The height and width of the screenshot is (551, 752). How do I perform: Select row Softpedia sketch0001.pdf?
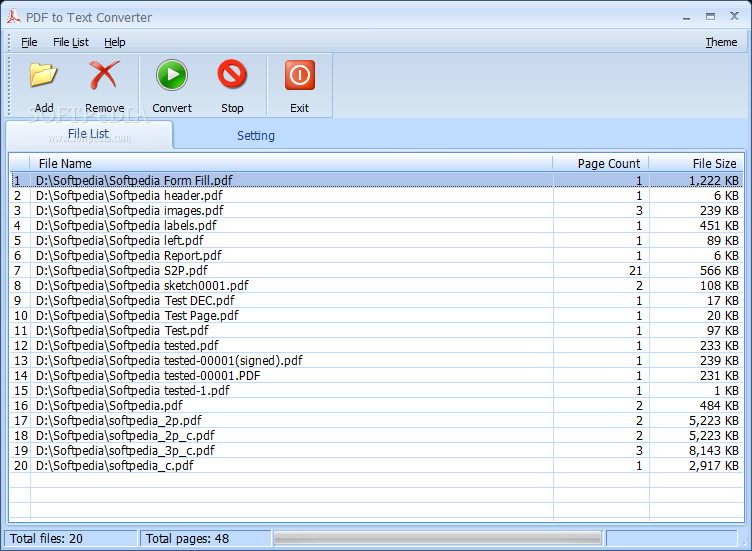(x=376, y=285)
